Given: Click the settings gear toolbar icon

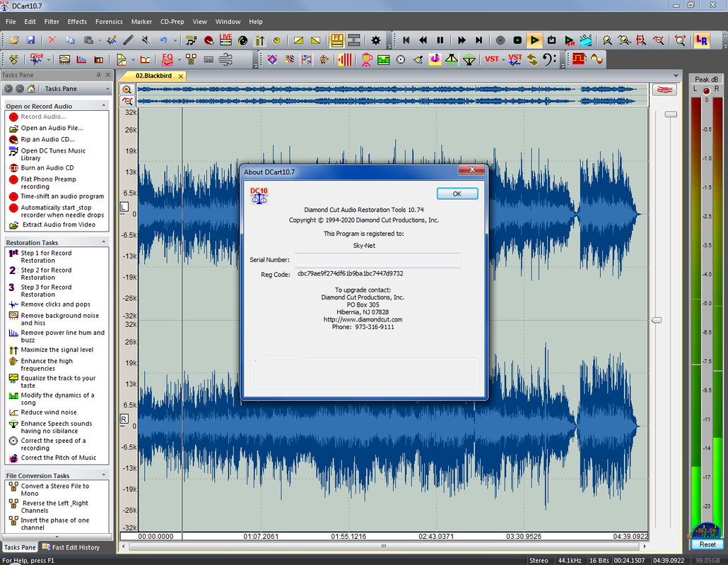Looking at the screenshot, I should (x=375, y=40).
